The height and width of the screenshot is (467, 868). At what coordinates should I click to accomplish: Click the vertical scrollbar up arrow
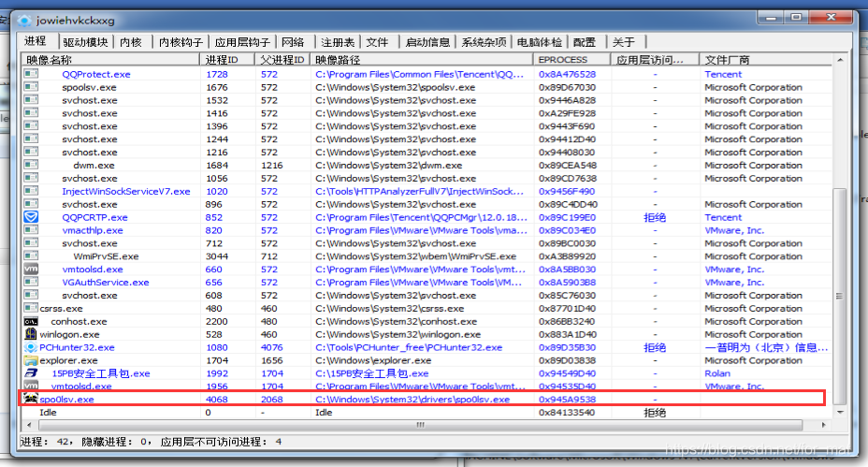[840, 60]
